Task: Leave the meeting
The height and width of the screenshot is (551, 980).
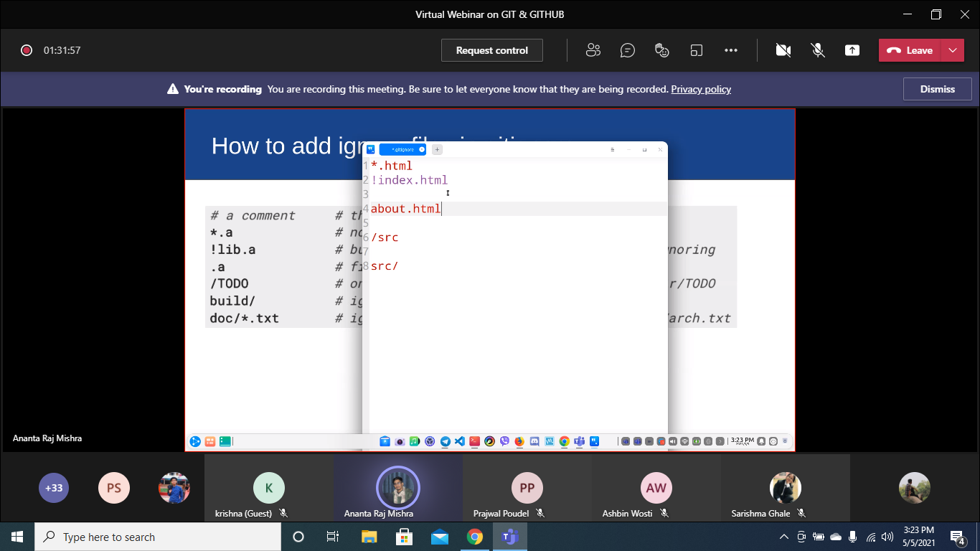Action: point(910,50)
